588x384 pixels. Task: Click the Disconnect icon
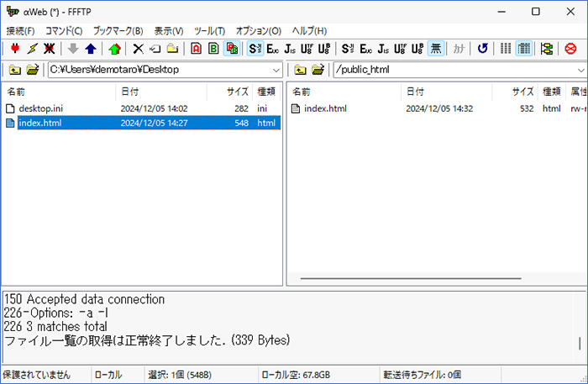(x=50, y=49)
